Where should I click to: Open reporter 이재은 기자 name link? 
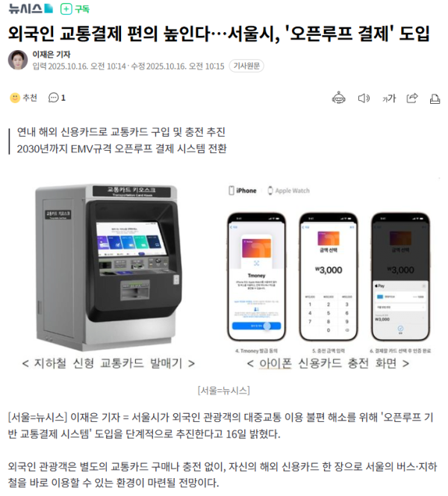[52, 55]
